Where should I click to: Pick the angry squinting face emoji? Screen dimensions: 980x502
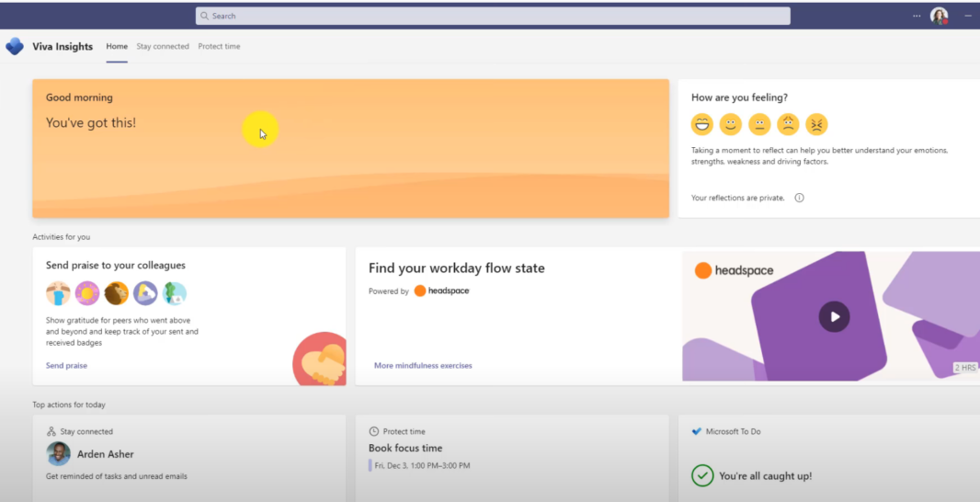point(816,124)
